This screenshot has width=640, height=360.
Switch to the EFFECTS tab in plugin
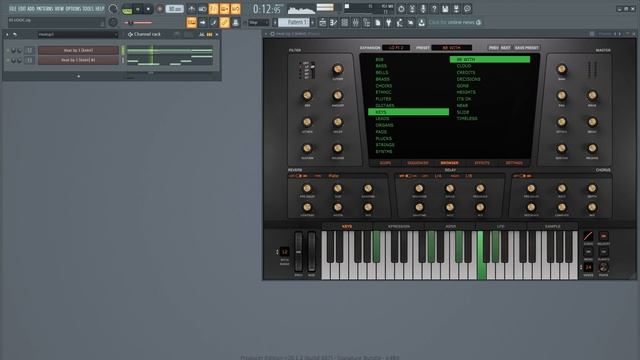(482, 163)
